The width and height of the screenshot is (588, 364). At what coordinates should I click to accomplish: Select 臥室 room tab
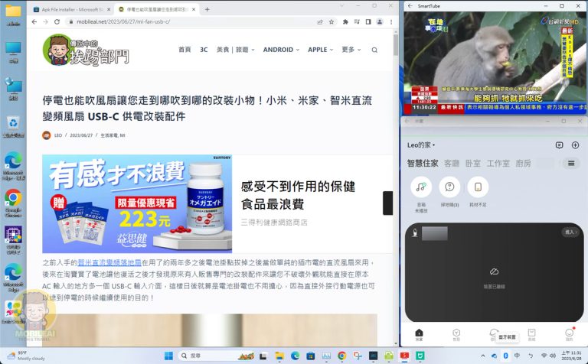point(473,164)
